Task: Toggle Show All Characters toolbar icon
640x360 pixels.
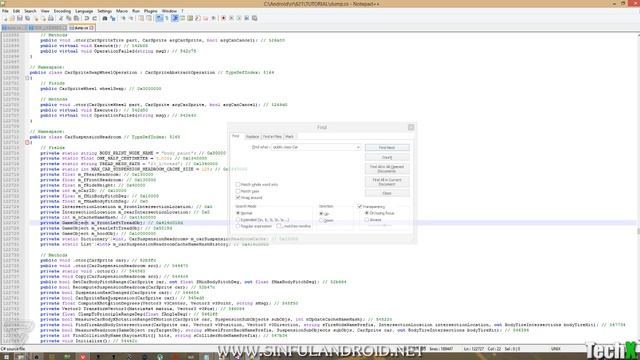Action: [x=167, y=18]
